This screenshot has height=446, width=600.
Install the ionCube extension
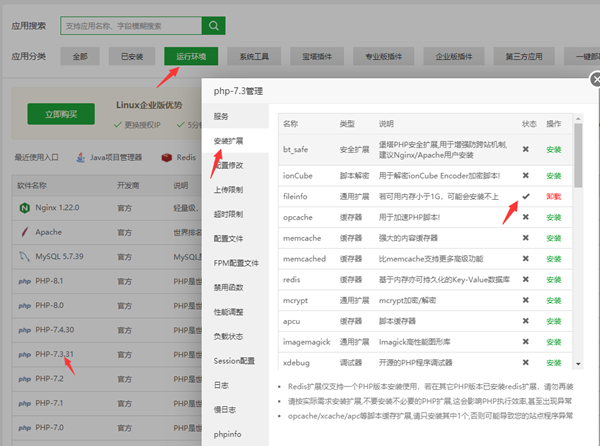(x=554, y=176)
